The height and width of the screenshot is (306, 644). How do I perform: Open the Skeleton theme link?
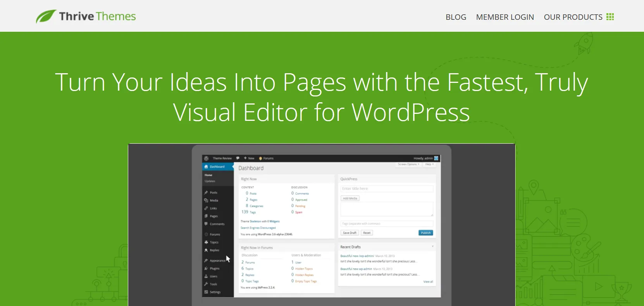255,222
